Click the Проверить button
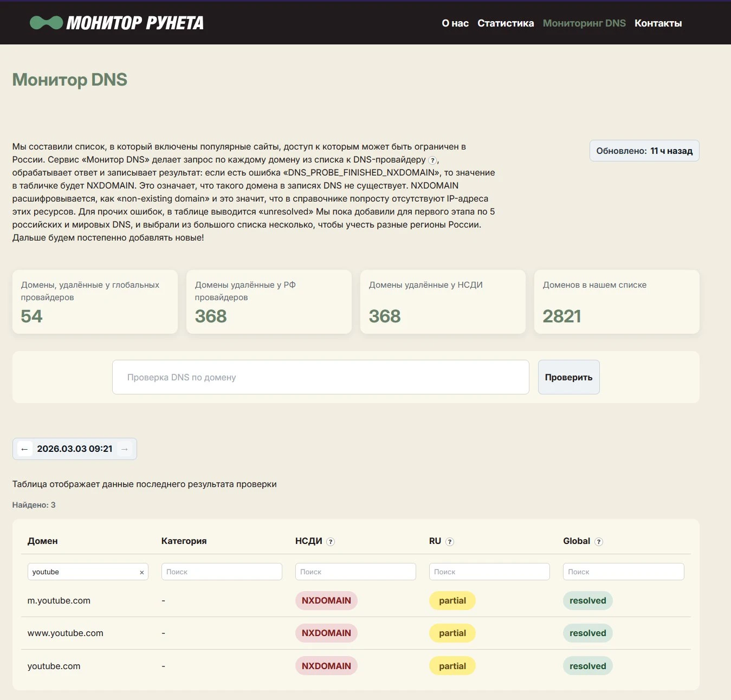Viewport: 731px width, 700px height. (568, 377)
